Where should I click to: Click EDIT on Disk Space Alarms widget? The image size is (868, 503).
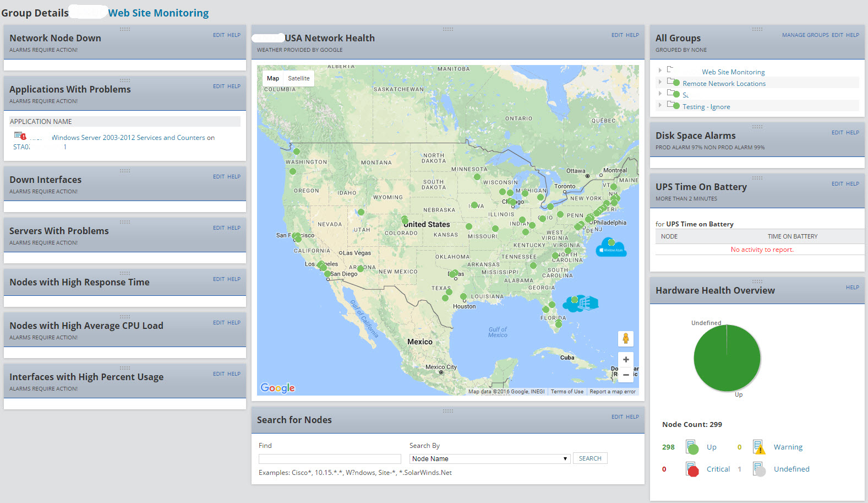point(837,132)
